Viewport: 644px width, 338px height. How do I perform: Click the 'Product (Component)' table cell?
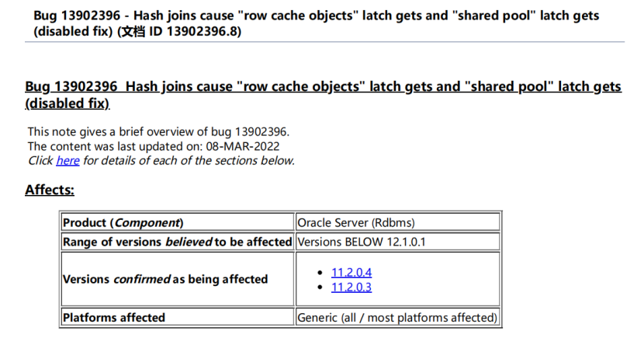click(123, 222)
